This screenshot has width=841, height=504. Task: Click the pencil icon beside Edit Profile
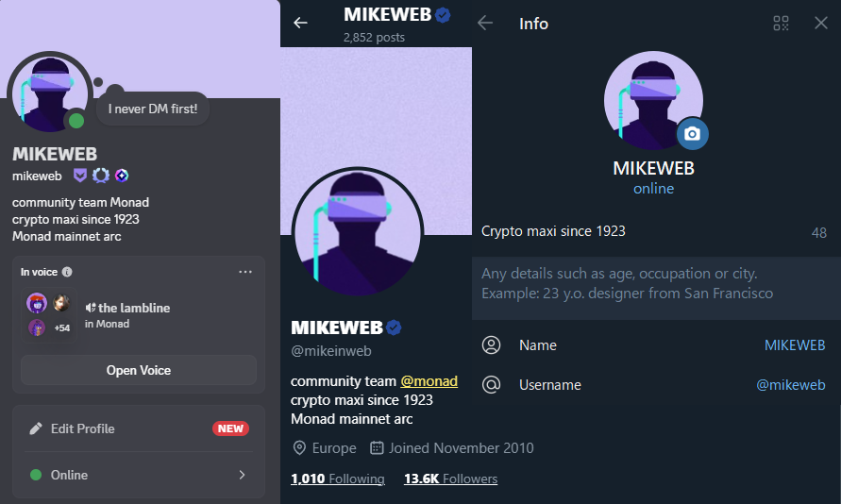pos(36,428)
